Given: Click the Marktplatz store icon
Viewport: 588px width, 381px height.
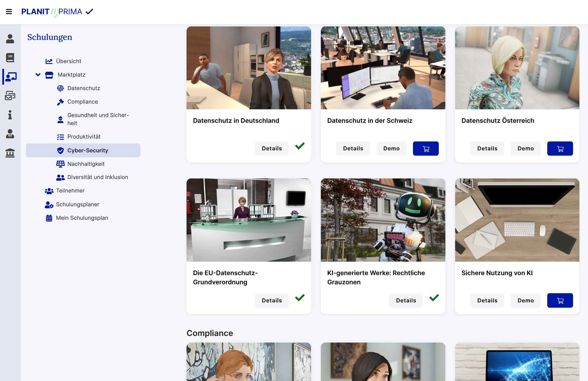Looking at the screenshot, I should [x=49, y=75].
